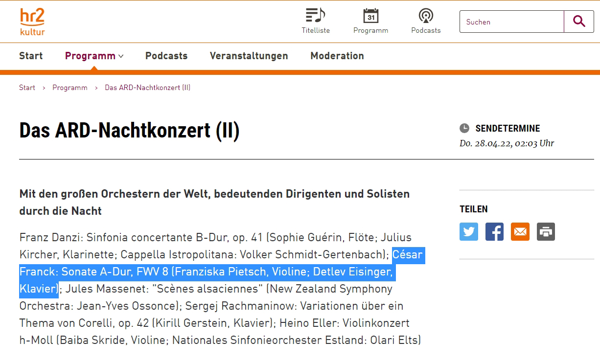Click the highlighted César Franck text

[206, 272]
